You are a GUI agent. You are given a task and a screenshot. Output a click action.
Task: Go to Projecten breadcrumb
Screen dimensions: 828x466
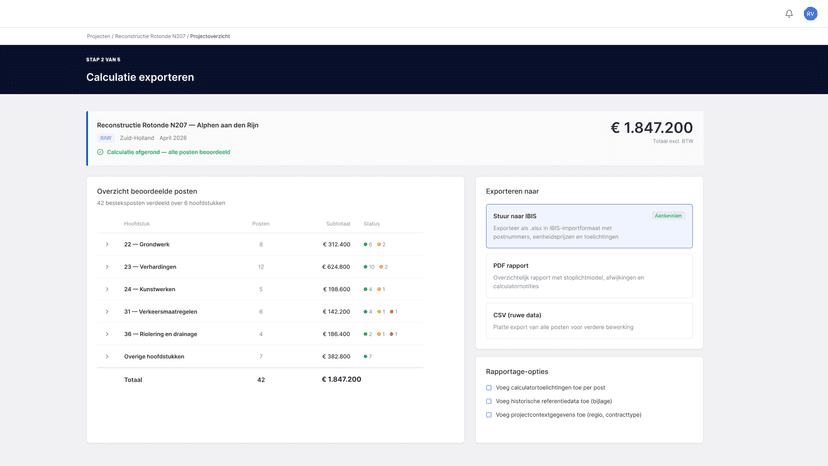(98, 36)
